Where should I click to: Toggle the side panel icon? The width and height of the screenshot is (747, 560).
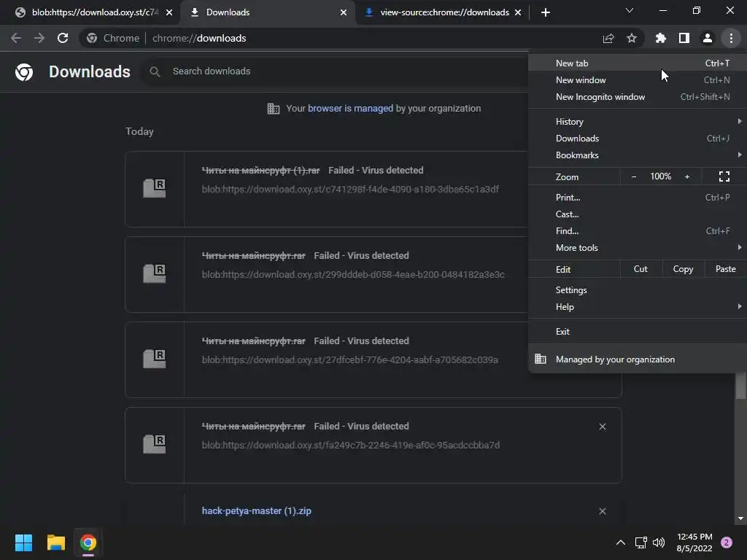pos(684,38)
